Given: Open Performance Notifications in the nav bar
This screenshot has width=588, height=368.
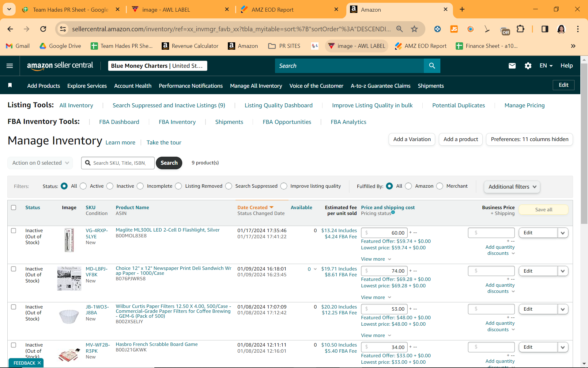Looking at the screenshot, I should (x=191, y=86).
